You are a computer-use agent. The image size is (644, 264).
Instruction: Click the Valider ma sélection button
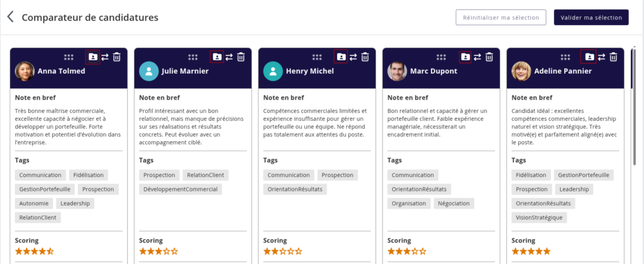[591, 17]
